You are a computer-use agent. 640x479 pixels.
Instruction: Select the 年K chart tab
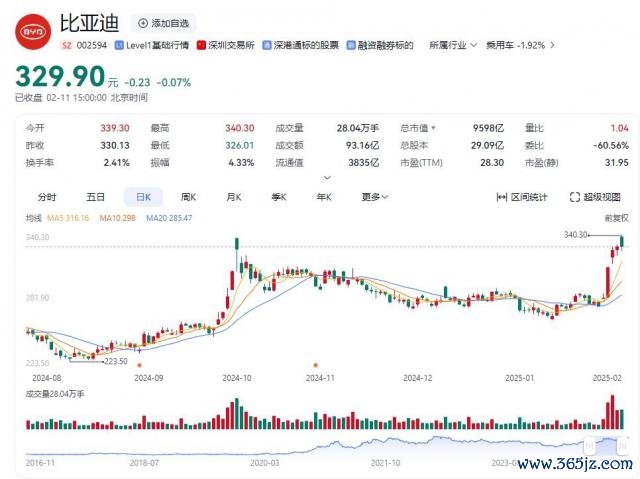coord(324,197)
